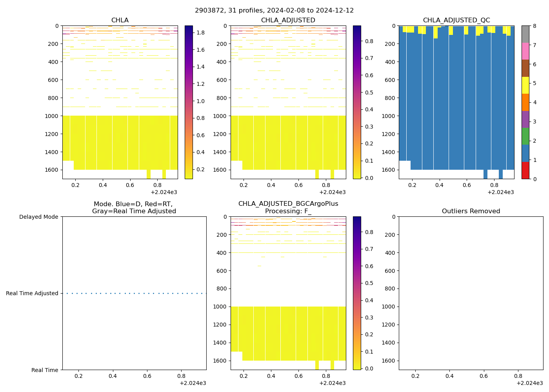Click the CHLA_ADJUSTED_BGCArgoPlus Processing title
549x392 pixels.
[x=288, y=207]
